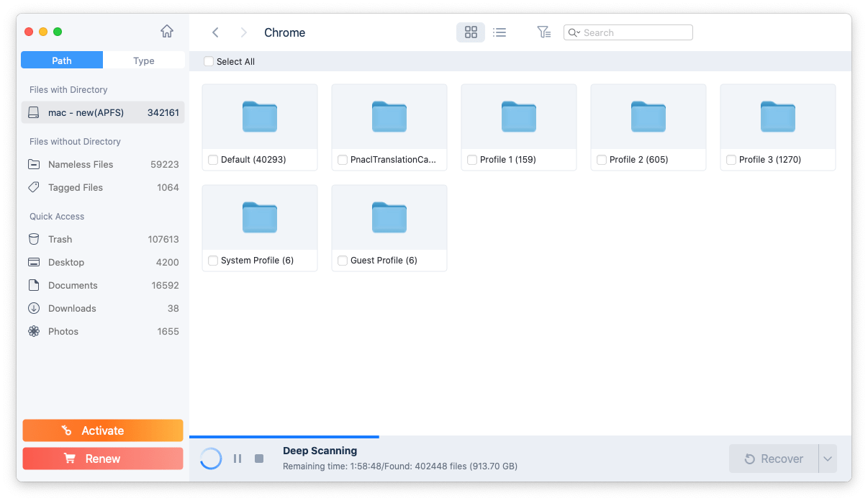
Task: Click the magnifier icon in search box
Action: coord(574,32)
